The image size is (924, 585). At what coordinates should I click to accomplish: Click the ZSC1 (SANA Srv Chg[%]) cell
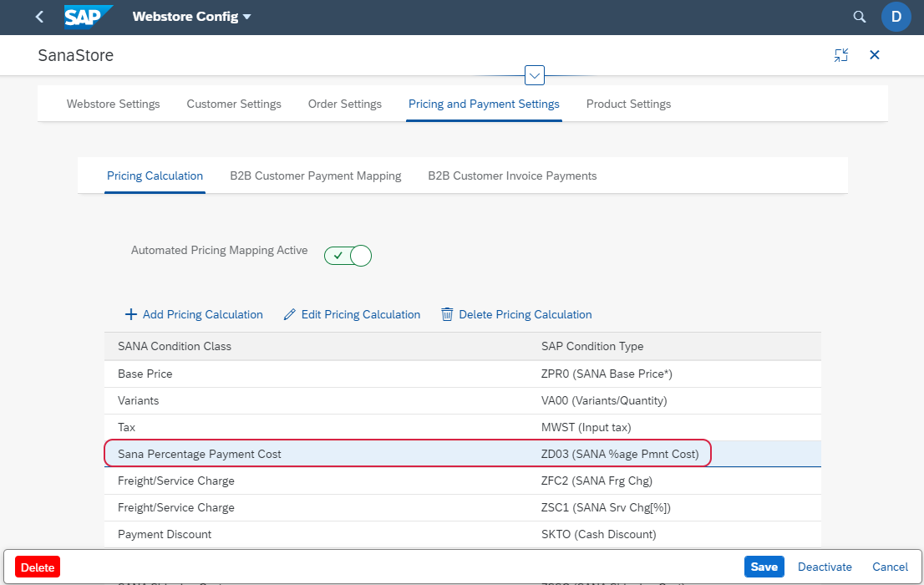click(x=606, y=507)
